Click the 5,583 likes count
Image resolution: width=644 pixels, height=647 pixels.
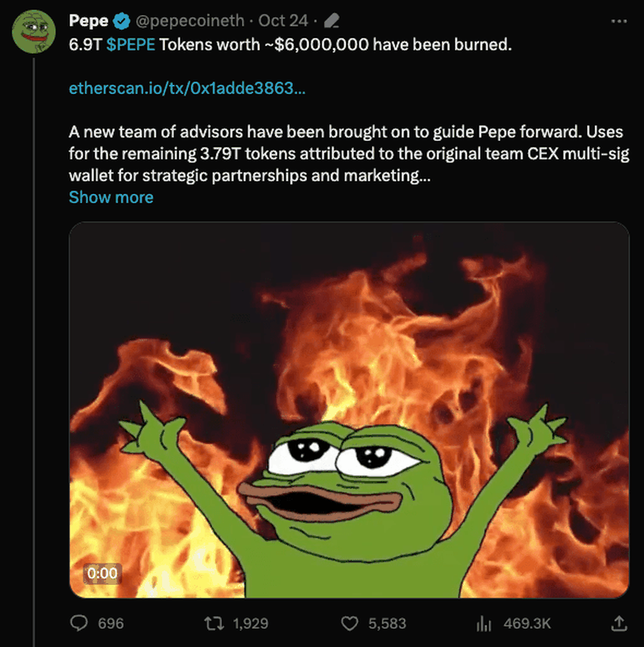tap(387, 624)
